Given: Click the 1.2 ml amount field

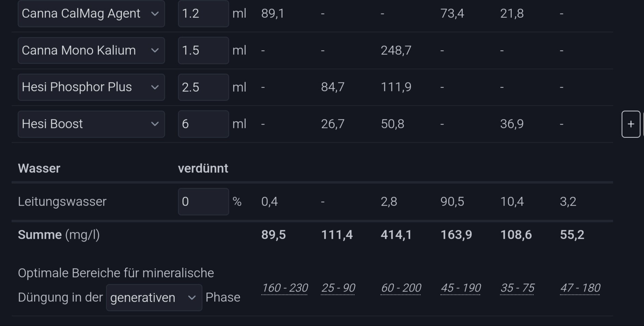Looking at the screenshot, I should 203,14.
